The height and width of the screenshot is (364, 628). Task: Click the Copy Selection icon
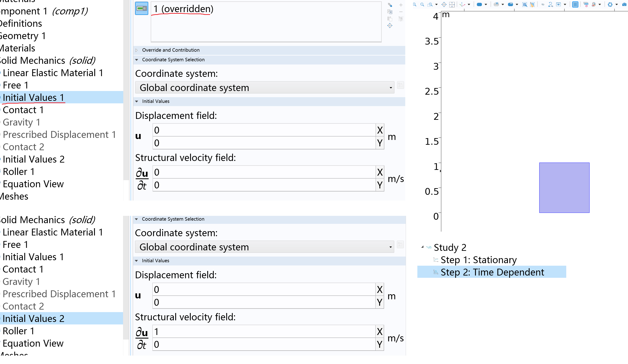[390, 12]
